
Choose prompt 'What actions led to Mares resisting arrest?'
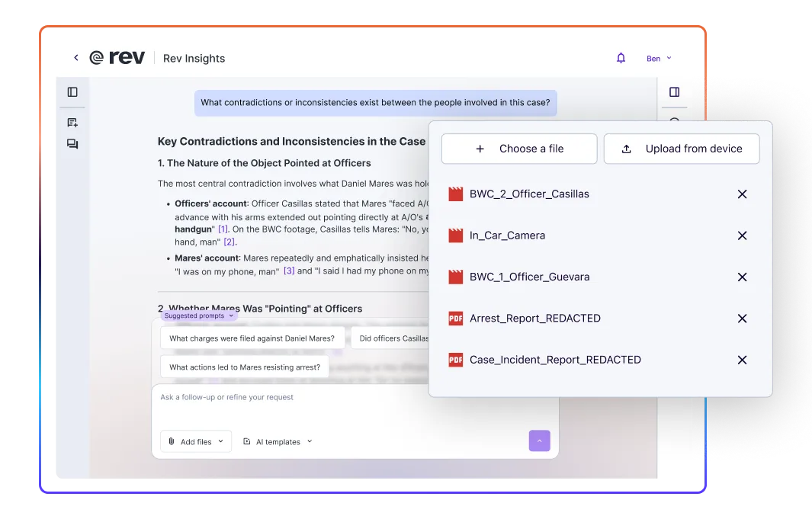coord(245,367)
